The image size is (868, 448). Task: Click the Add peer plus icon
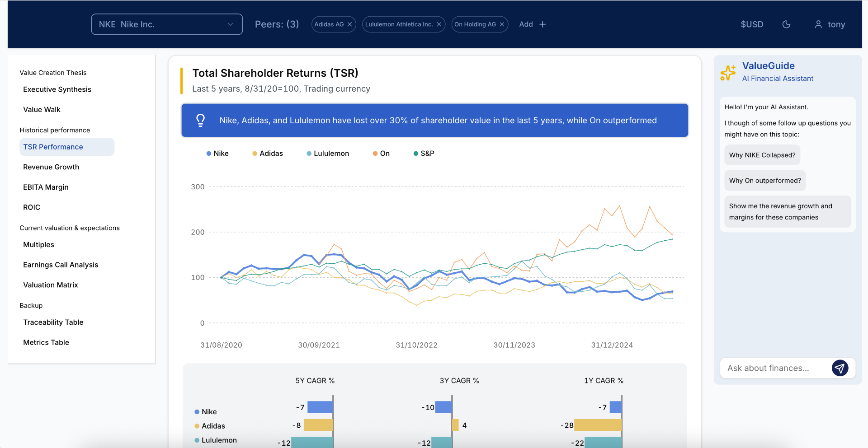(x=542, y=24)
